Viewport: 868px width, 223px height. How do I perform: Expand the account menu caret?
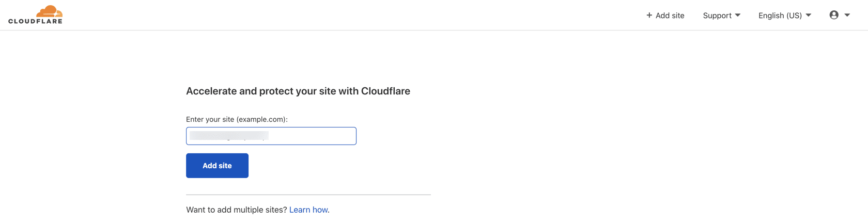[847, 15]
